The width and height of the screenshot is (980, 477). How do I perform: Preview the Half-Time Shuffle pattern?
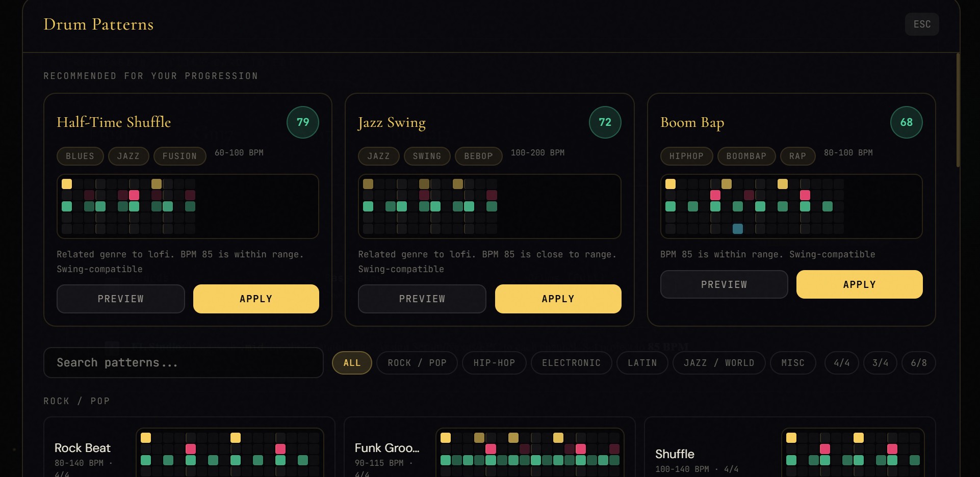(x=120, y=299)
